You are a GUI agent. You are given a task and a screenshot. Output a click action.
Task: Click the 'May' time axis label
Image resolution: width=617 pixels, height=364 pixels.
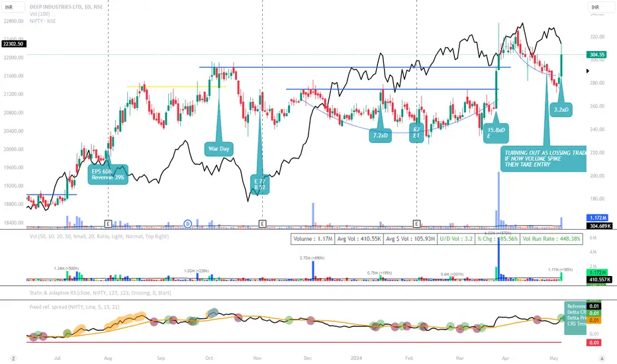click(x=553, y=358)
